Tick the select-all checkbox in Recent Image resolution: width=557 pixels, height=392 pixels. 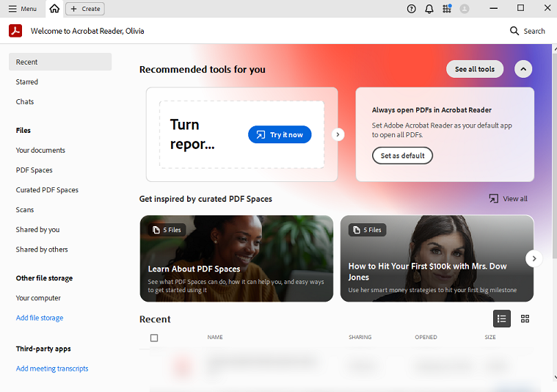154,338
